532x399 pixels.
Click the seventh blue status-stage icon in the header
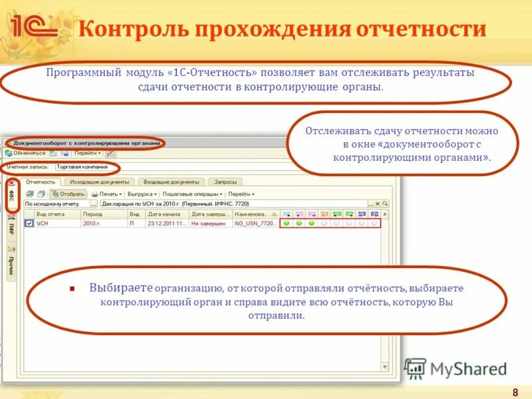tap(362, 214)
